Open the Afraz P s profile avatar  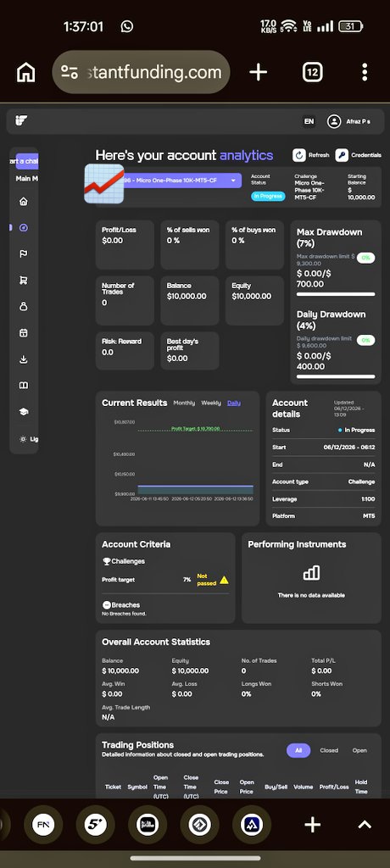(x=333, y=121)
